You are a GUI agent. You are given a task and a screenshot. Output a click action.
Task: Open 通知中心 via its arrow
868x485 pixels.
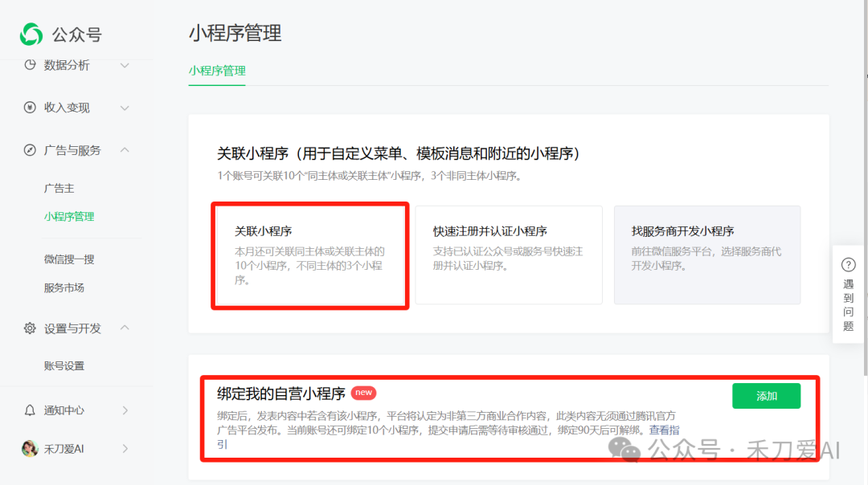125,410
